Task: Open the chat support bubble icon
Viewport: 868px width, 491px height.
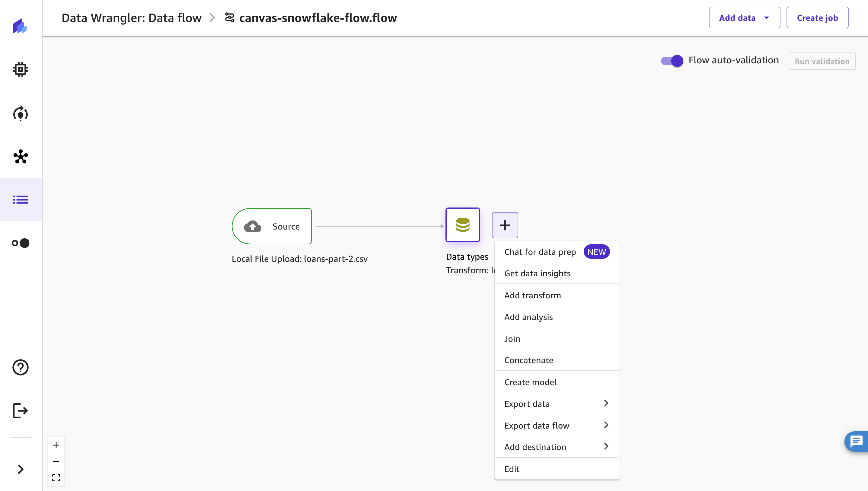Action: [856, 441]
